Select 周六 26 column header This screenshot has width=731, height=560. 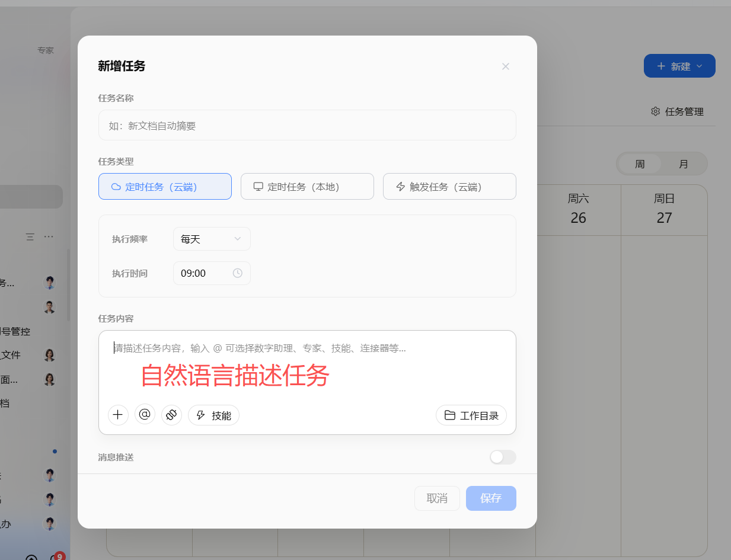[x=578, y=210]
